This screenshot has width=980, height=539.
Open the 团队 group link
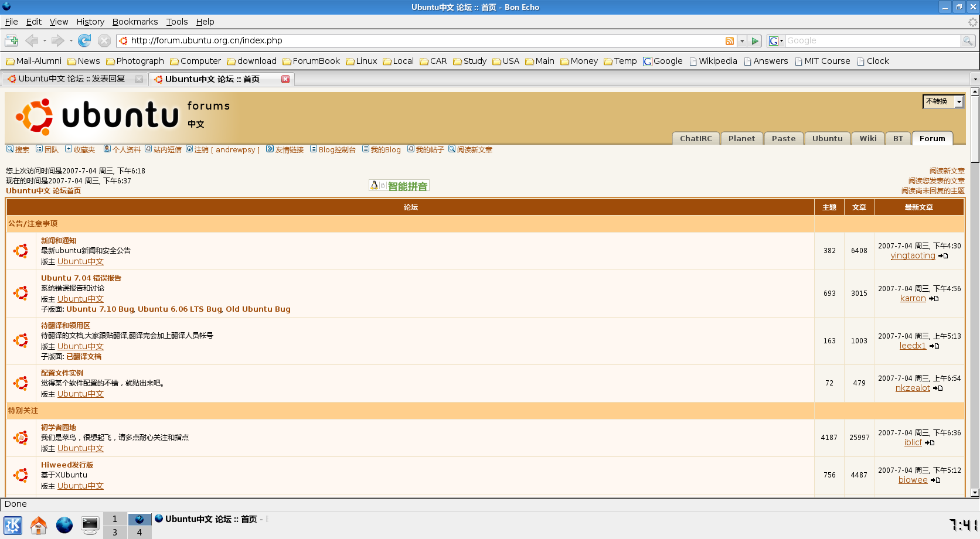coord(47,149)
